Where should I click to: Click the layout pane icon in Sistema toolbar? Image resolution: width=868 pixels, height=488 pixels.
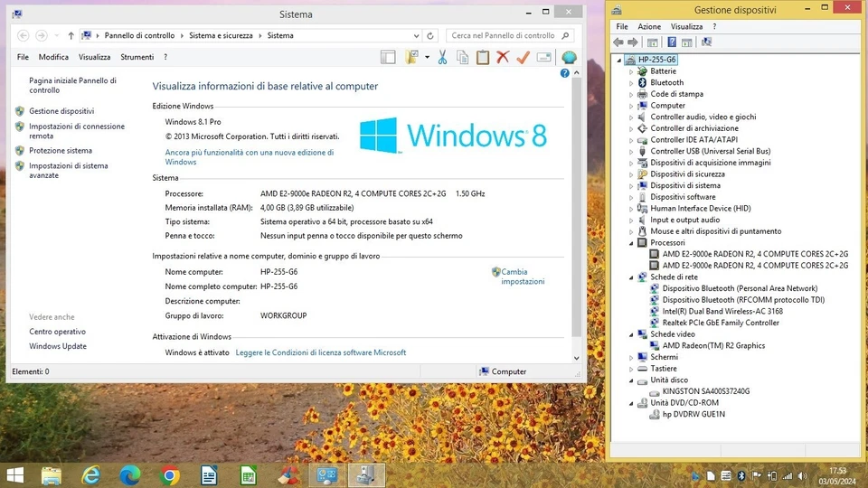pyautogui.click(x=388, y=57)
